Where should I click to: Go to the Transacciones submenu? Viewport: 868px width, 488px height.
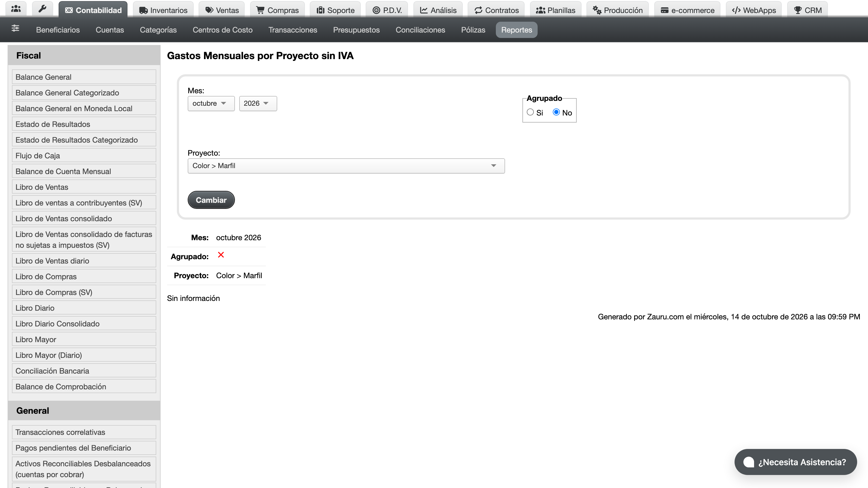[x=292, y=30]
